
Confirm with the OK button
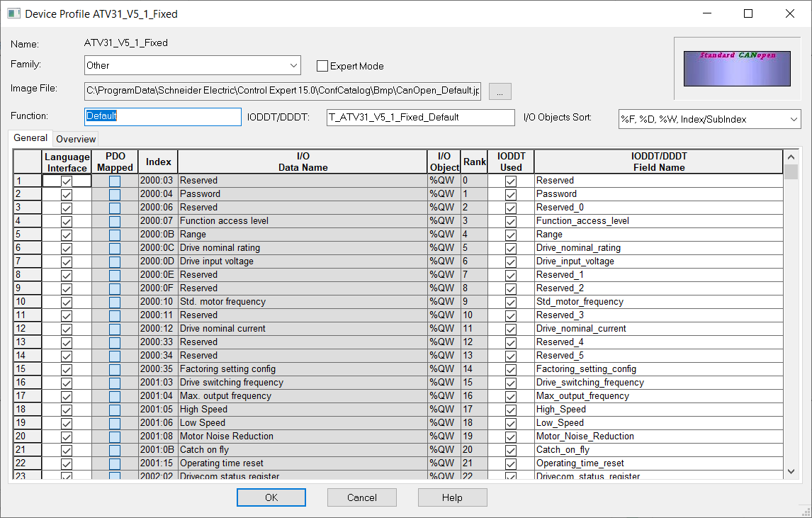click(271, 497)
